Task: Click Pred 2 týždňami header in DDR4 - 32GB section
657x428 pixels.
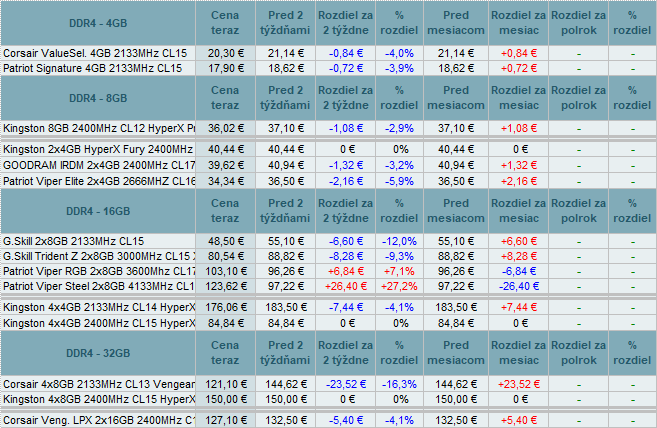Action: click(285, 353)
